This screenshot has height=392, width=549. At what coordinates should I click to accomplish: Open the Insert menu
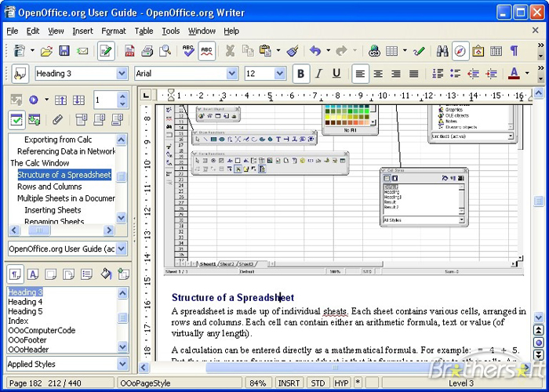tap(82, 31)
